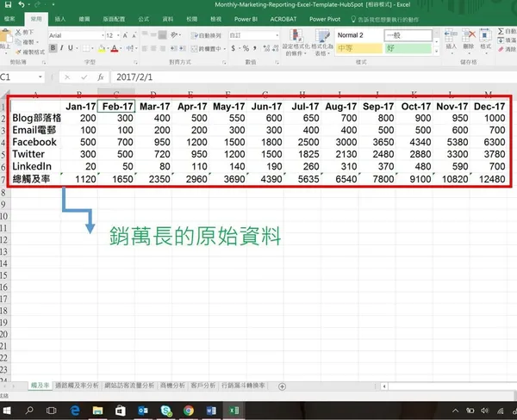Open the Conditional Formatting (設定格式化的條件) icon
Screen dimensions: 517x420
tap(296, 37)
